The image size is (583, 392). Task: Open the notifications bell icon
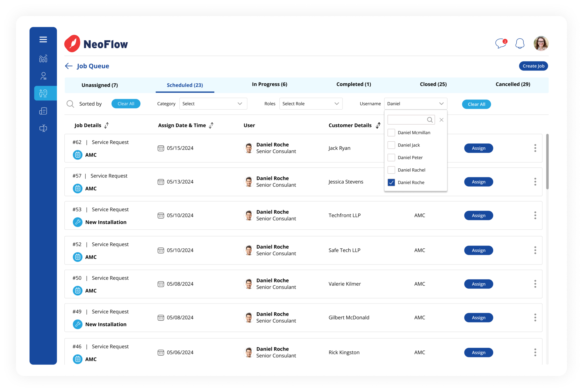pyautogui.click(x=520, y=44)
